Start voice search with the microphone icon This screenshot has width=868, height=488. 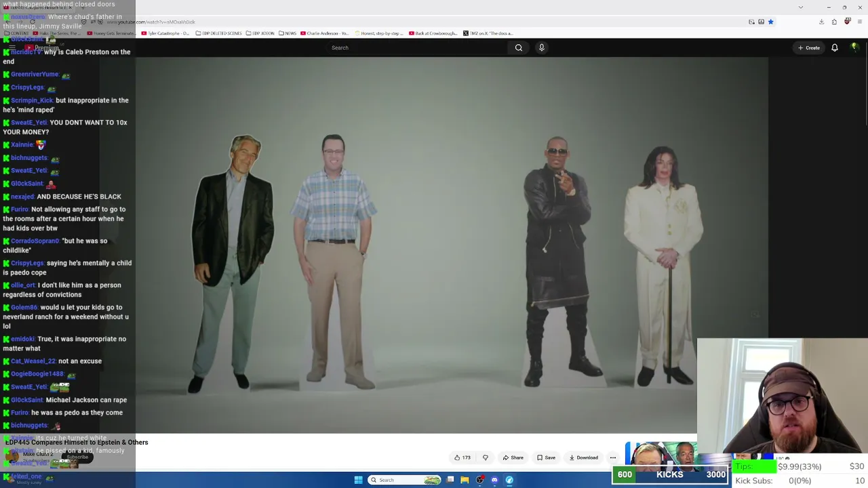[x=541, y=47]
